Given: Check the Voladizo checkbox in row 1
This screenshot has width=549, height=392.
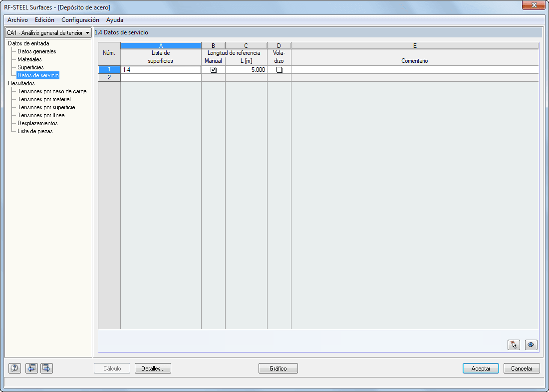Looking at the screenshot, I should 279,70.
